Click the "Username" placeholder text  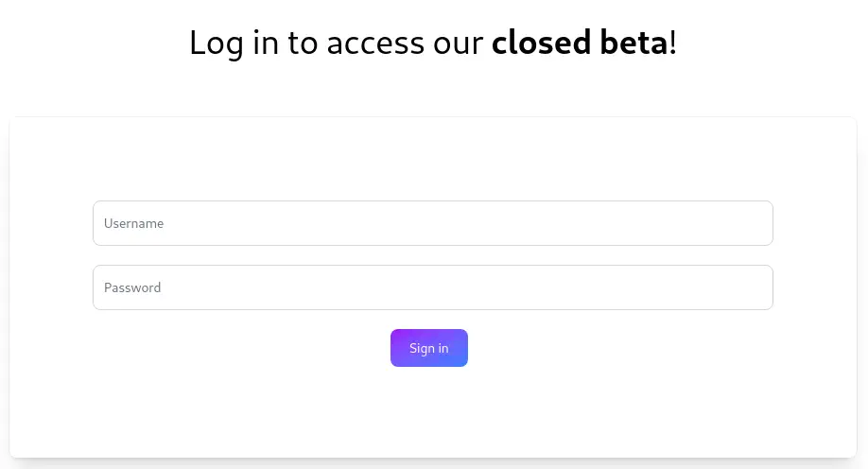pyautogui.click(x=133, y=224)
